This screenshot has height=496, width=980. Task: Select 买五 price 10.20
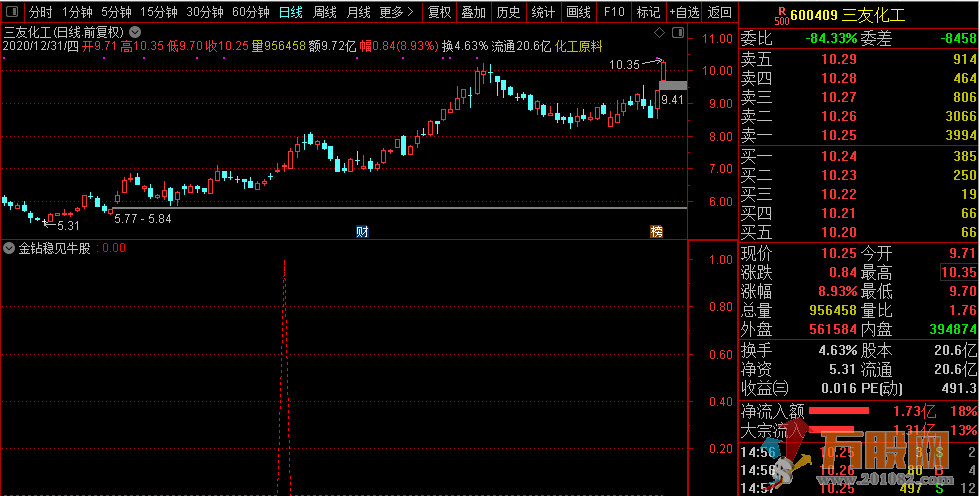[839, 232]
